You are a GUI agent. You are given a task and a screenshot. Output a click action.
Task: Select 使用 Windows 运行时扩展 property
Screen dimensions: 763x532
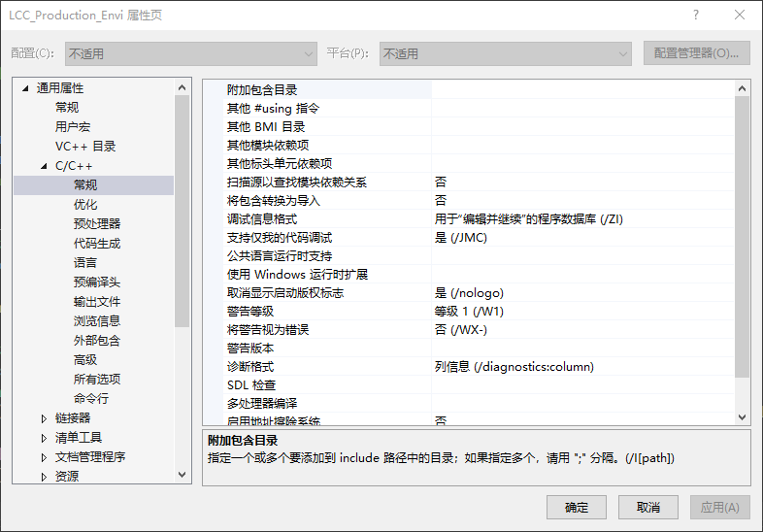297,275
